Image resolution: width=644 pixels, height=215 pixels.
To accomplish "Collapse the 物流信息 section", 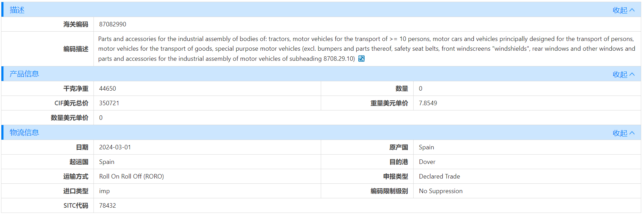I will (623, 133).
